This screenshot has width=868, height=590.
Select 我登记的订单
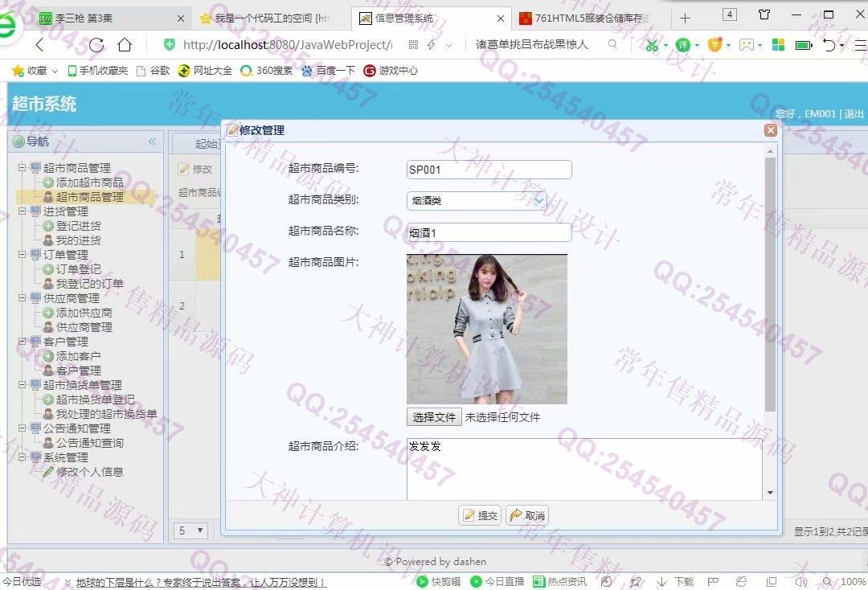click(90, 284)
